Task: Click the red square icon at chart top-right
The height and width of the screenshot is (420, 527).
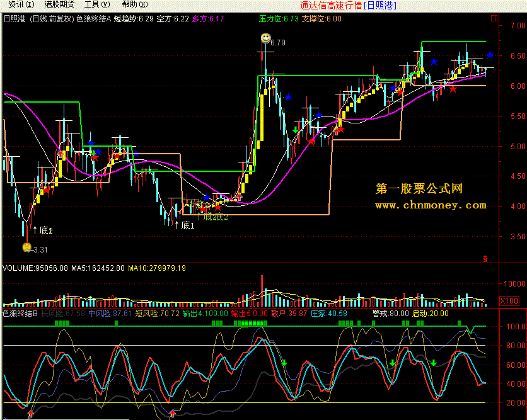Action: point(494,18)
